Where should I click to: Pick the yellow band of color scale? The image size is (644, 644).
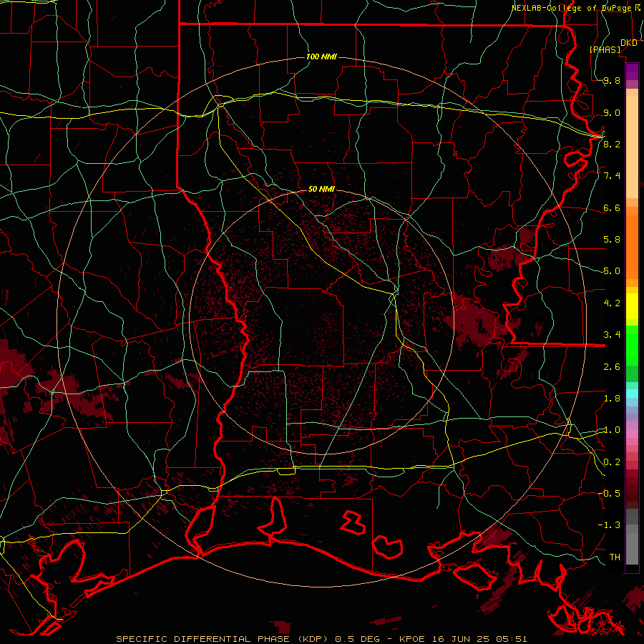pos(632,306)
